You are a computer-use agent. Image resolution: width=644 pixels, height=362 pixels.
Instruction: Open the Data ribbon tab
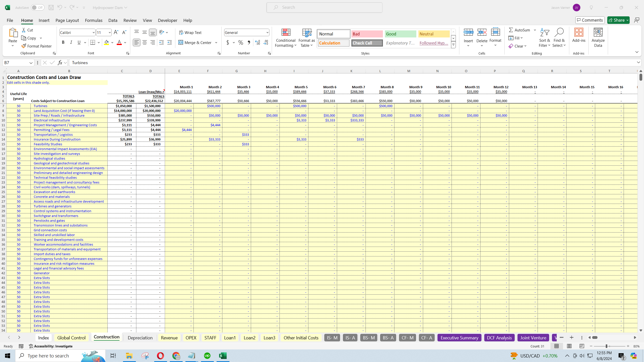113,20
